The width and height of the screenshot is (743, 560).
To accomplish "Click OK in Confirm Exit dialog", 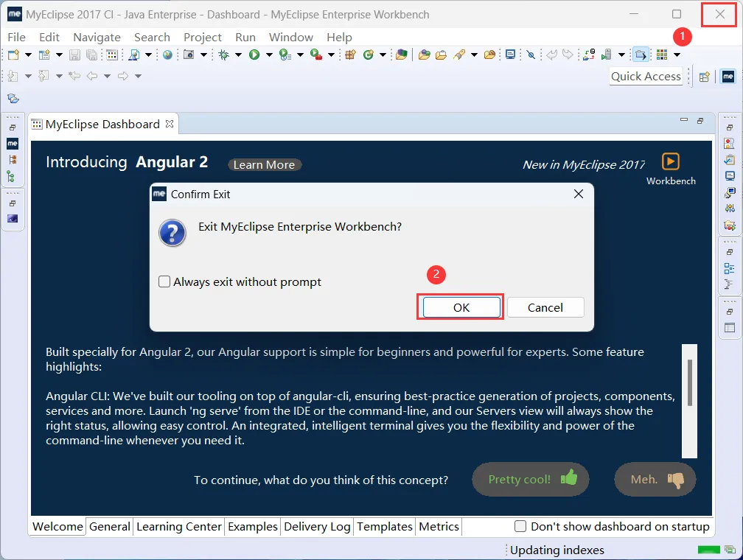I will pyautogui.click(x=461, y=307).
